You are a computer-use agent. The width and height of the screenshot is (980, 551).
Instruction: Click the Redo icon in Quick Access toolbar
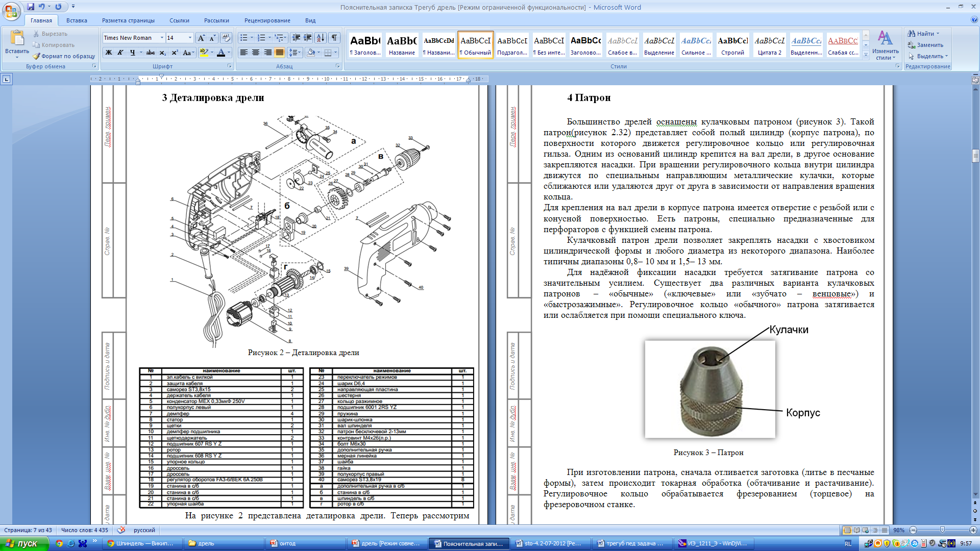pos(58,7)
